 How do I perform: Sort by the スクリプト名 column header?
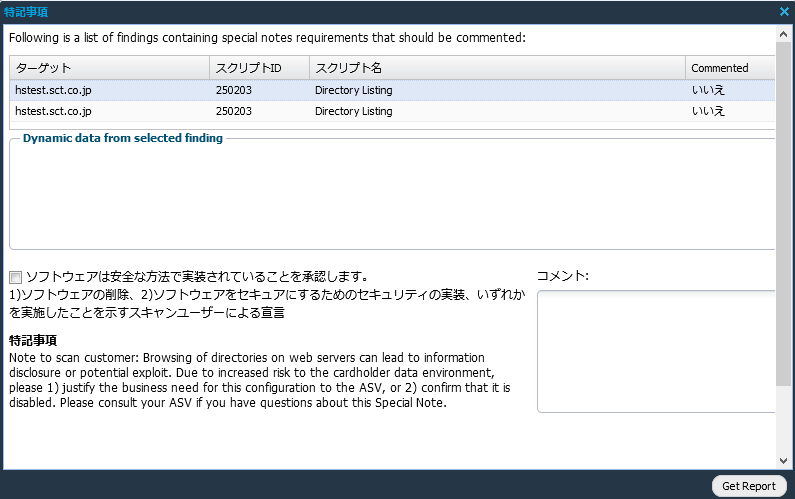[x=496, y=68]
